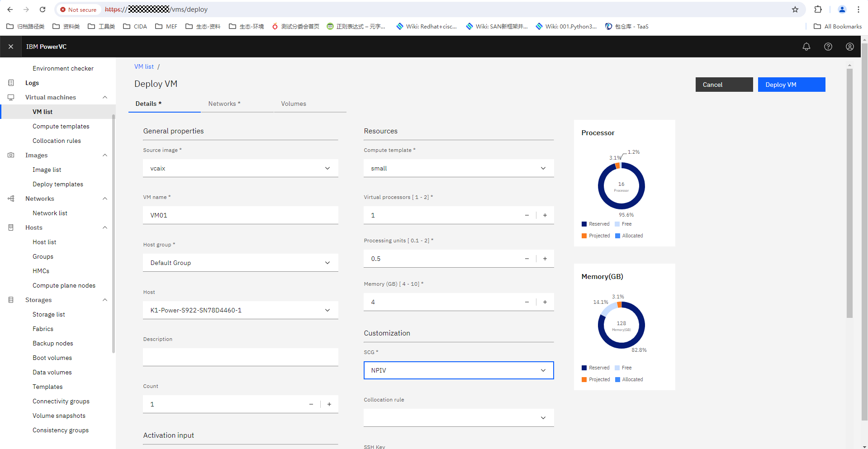Bookmark this page with the star icon
Screen dimensions: 868x449
(795, 9)
